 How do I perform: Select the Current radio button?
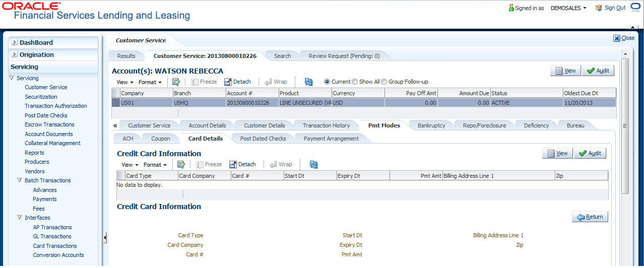[x=327, y=82]
